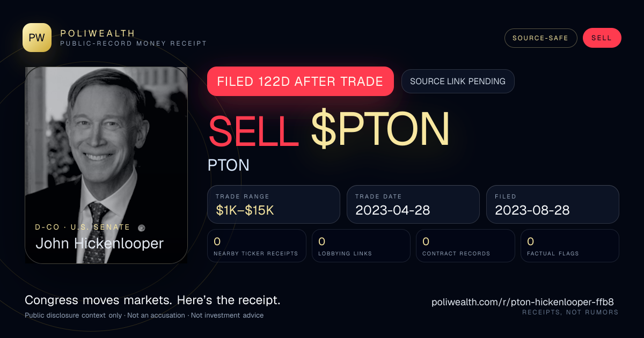Viewport: 644px width, 338px height.
Task: Click the Source Link Pending tag
Action: 458,82
